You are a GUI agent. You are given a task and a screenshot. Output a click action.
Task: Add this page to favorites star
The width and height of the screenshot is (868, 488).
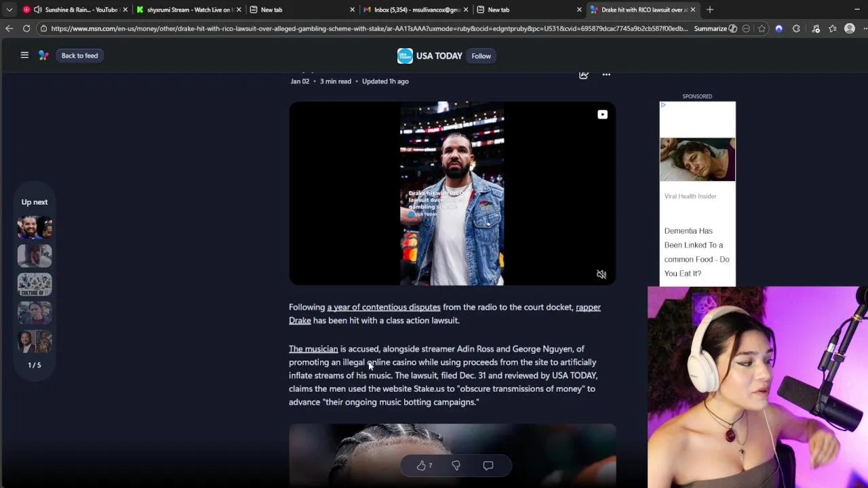pyautogui.click(x=762, y=28)
